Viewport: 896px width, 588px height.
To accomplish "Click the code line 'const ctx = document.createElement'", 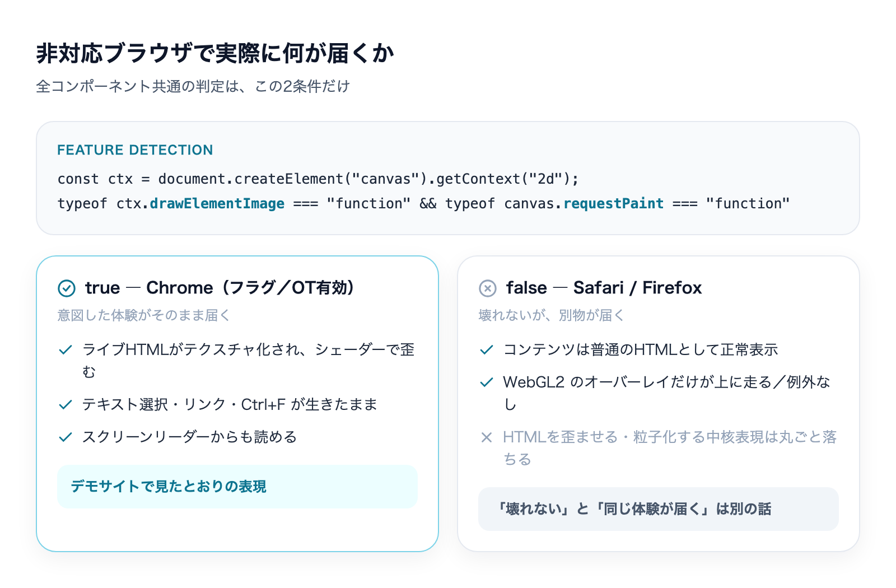I will pos(318,179).
